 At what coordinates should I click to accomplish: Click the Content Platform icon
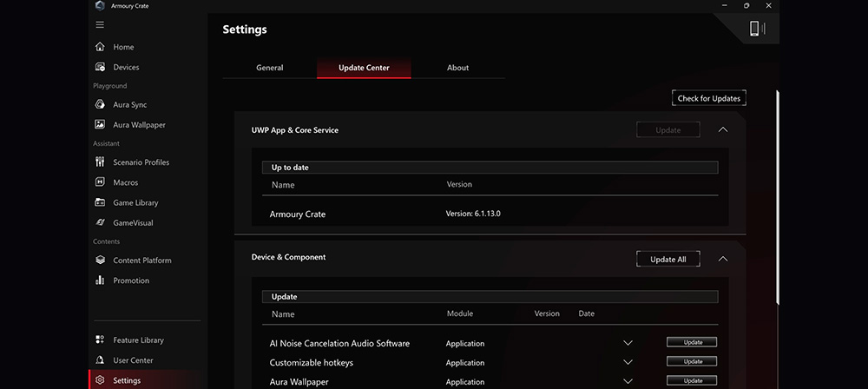pyautogui.click(x=100, y=260)
